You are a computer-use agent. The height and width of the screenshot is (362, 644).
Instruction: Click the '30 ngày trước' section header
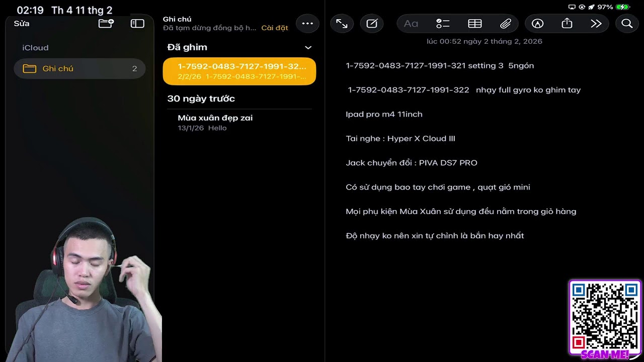tap(201, 99)
